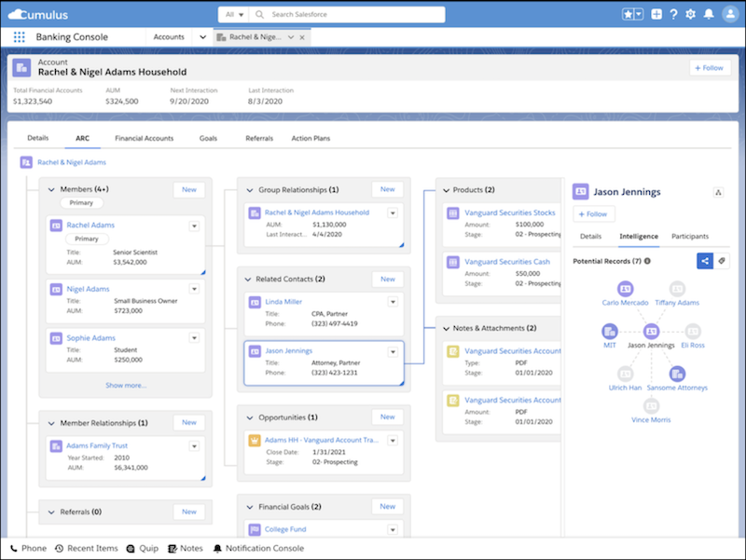Viewport: 746px width, 560px height.
Task: Click the global Add plus icon
Action: coord(656,14)
